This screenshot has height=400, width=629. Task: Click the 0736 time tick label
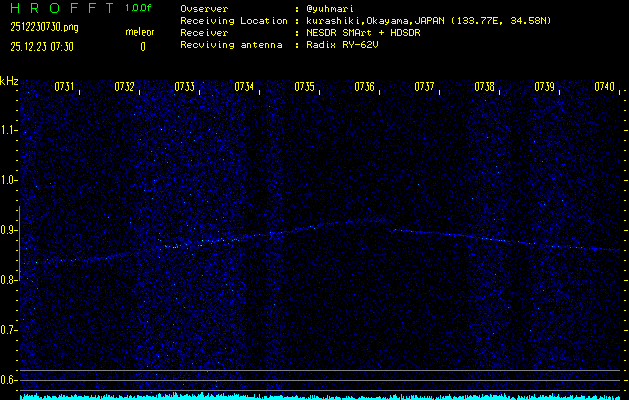click(x=364, y=87)
